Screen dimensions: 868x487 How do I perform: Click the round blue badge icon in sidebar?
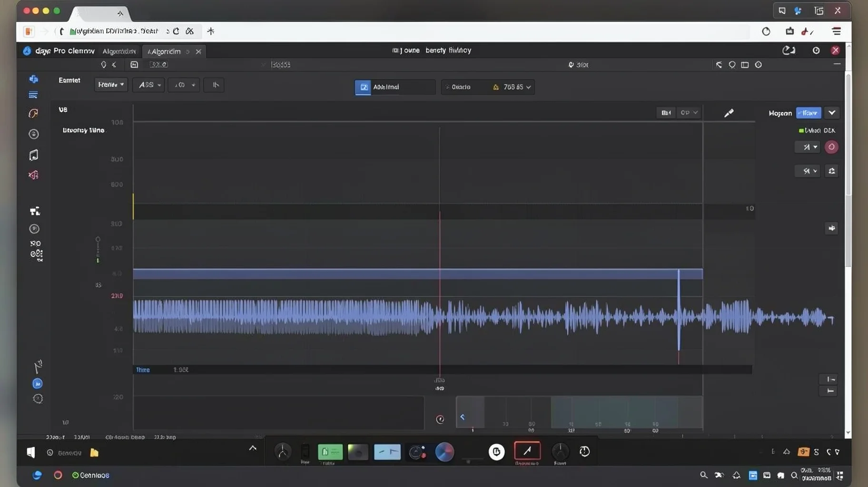click(37, 383)
